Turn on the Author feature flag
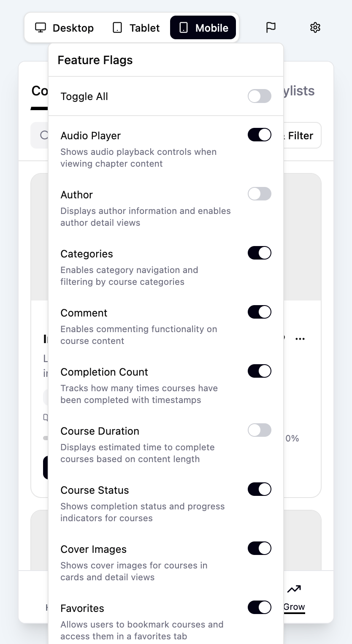Image resolution: width=352 pixels, height=644 pixels. point(259,194)
